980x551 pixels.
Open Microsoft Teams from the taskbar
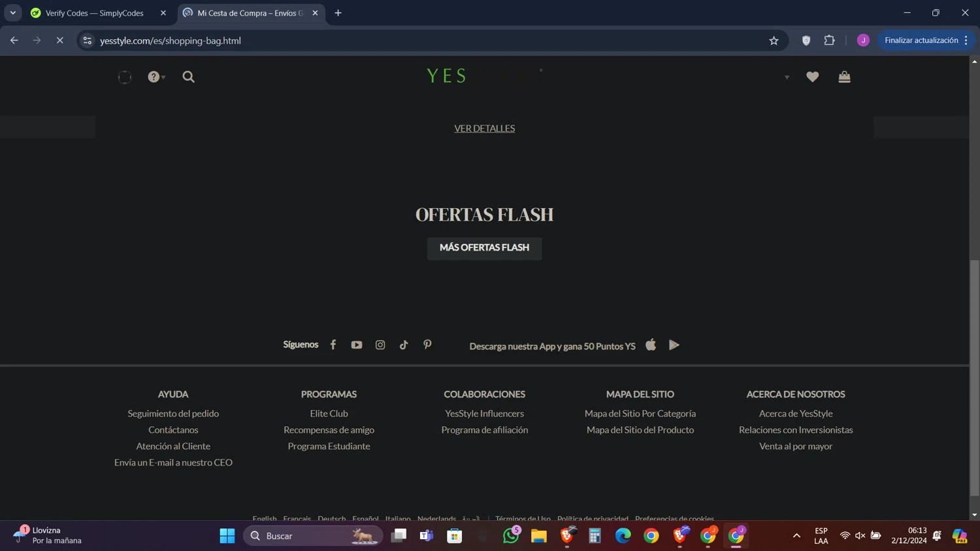click(427, 536)
